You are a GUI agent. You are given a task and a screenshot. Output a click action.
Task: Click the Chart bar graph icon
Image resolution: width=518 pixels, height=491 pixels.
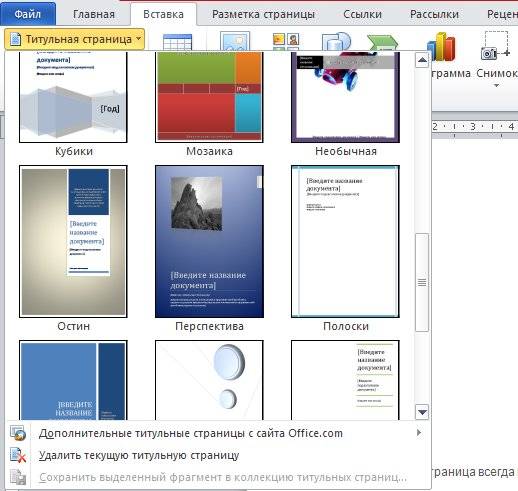(x=441, y=46)
